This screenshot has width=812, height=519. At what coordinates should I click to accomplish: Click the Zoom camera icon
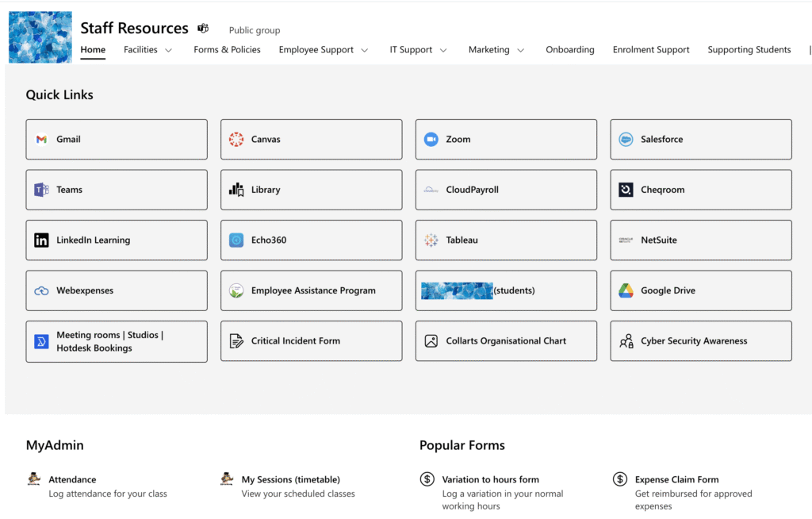[431, 139]
